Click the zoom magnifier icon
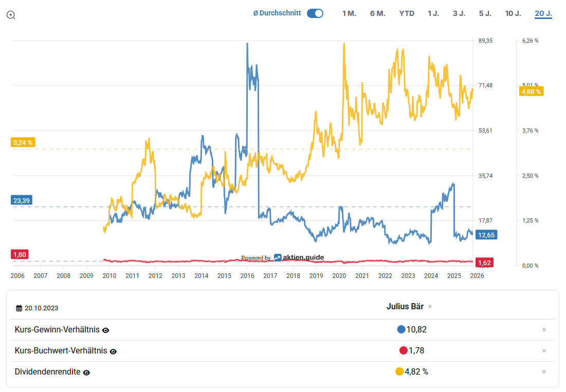Screen dimensions: 566x392 11,15
